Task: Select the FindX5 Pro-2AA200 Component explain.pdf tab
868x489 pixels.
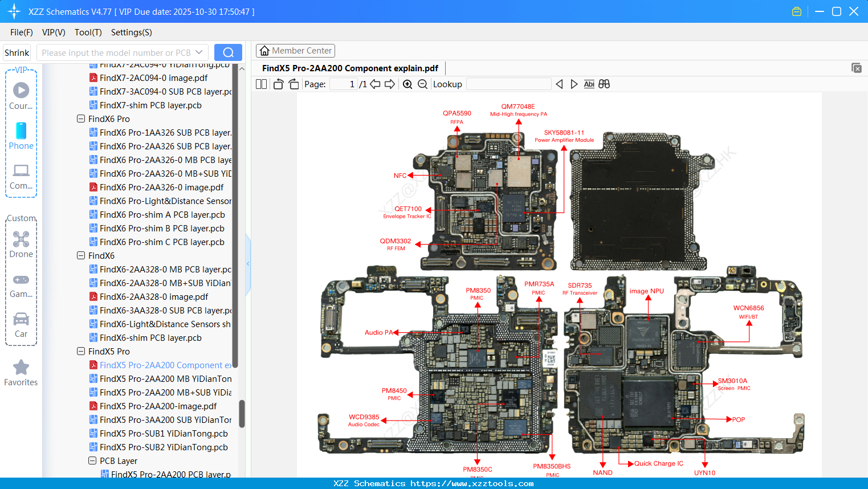Action: [x=350, y=68]
